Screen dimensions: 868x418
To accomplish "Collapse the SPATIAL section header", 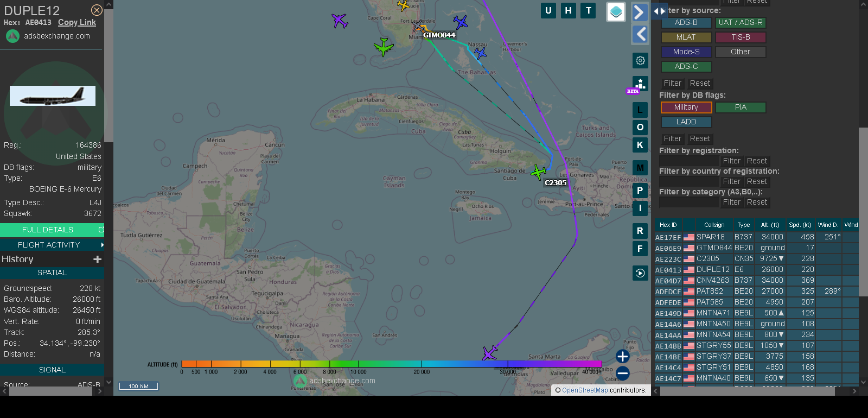I will (52, 273).
